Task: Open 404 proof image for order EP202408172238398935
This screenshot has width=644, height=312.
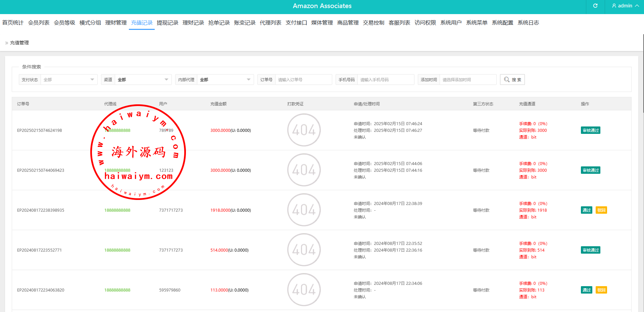Action: pos(304,210)
